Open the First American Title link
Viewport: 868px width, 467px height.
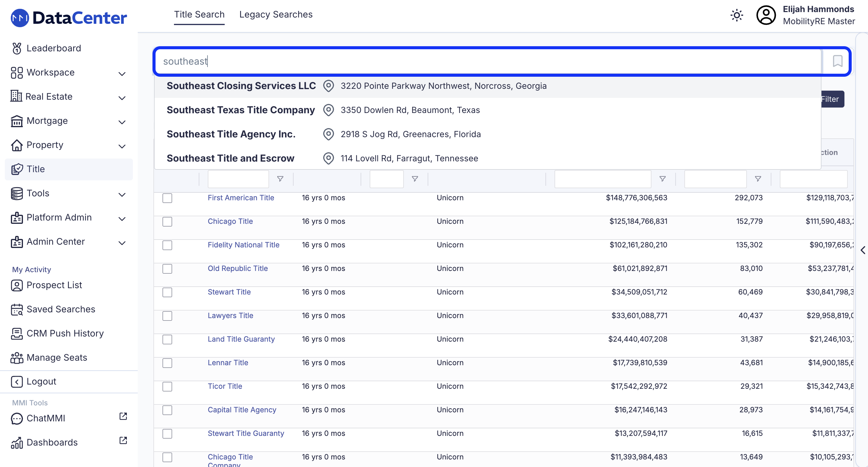pyautogui.click(x=241, y=198)
